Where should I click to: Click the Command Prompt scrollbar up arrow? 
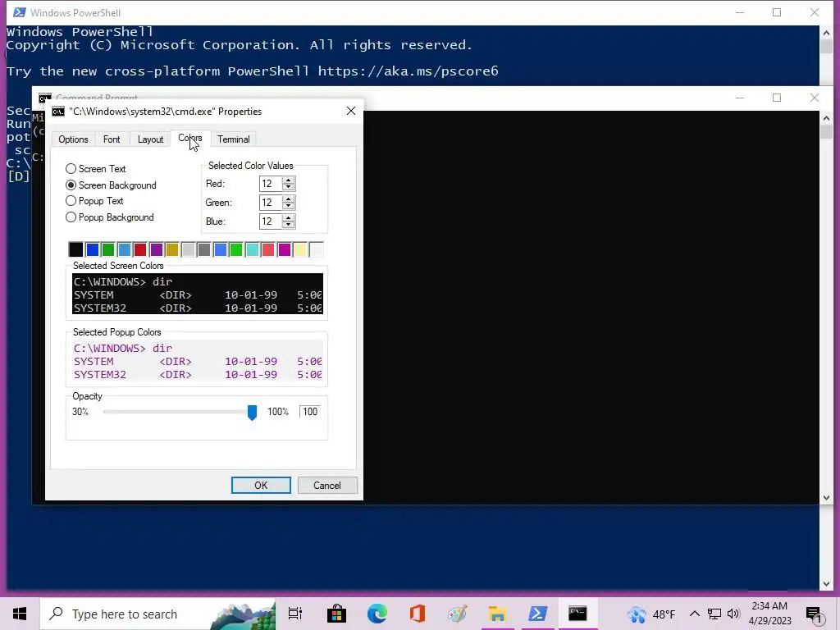click(825, 118)
